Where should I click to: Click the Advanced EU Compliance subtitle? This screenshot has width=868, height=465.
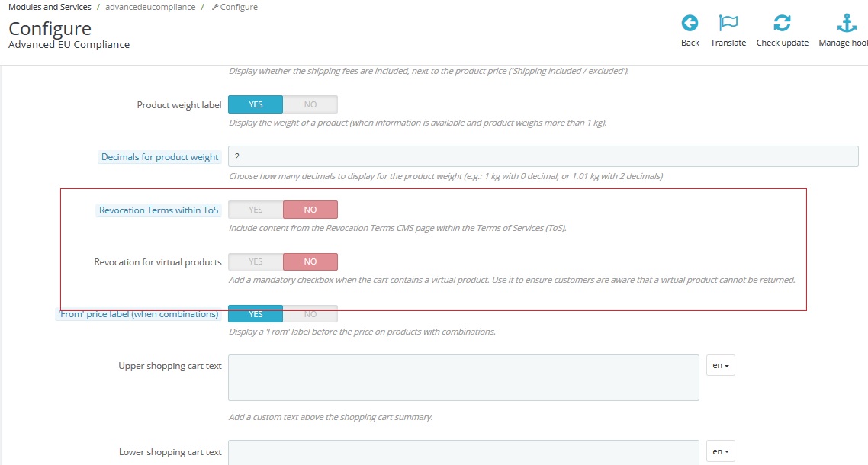[69, 45]
